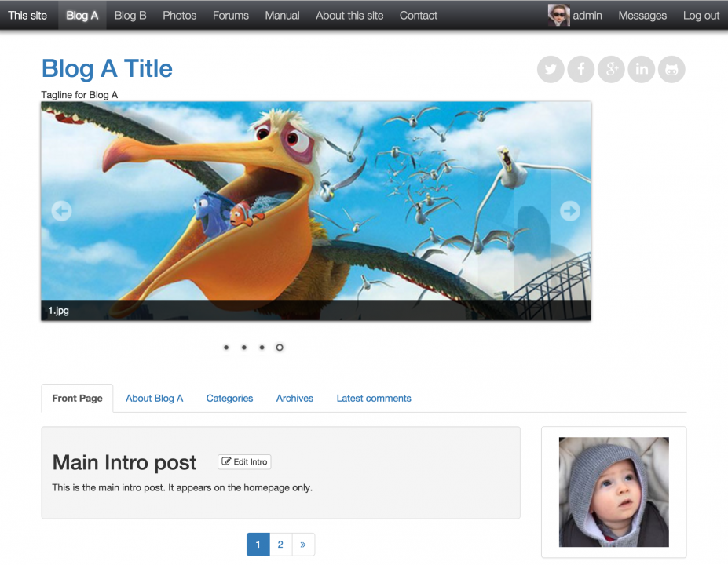The height and width of the screenshot is (565, 728).
Task: Go to next page with » arrow
Action: click(x=303, y=545)
